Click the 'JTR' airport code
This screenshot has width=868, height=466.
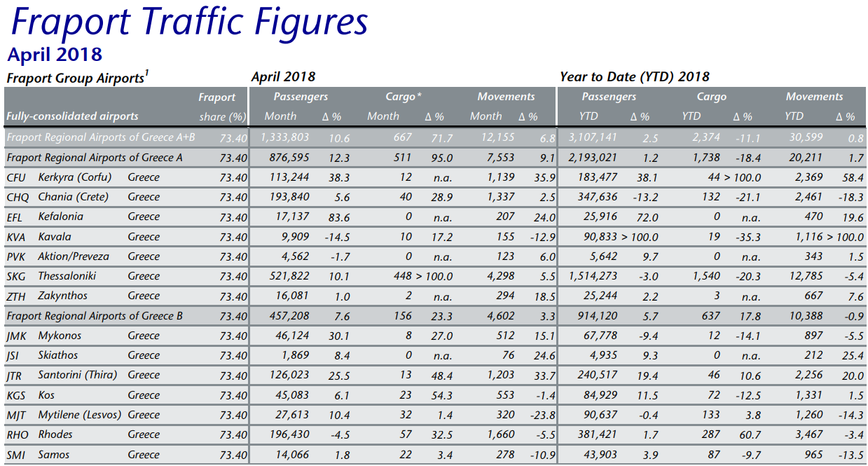click(15, 375)
